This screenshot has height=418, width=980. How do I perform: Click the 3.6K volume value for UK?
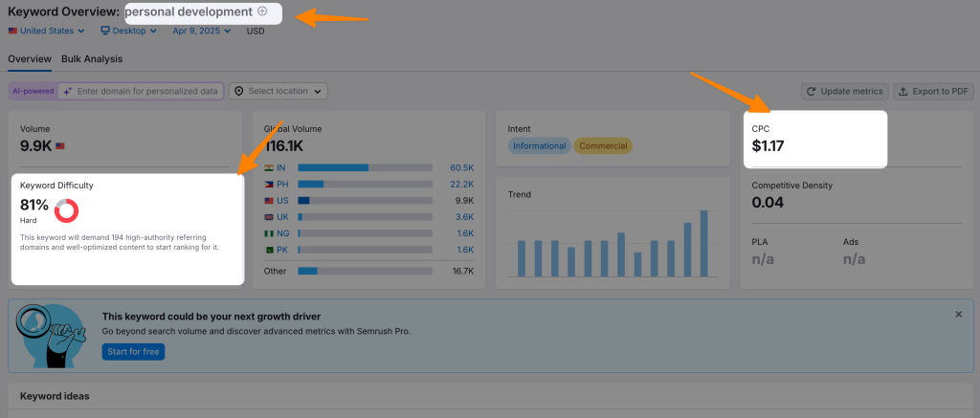(464, 217)
